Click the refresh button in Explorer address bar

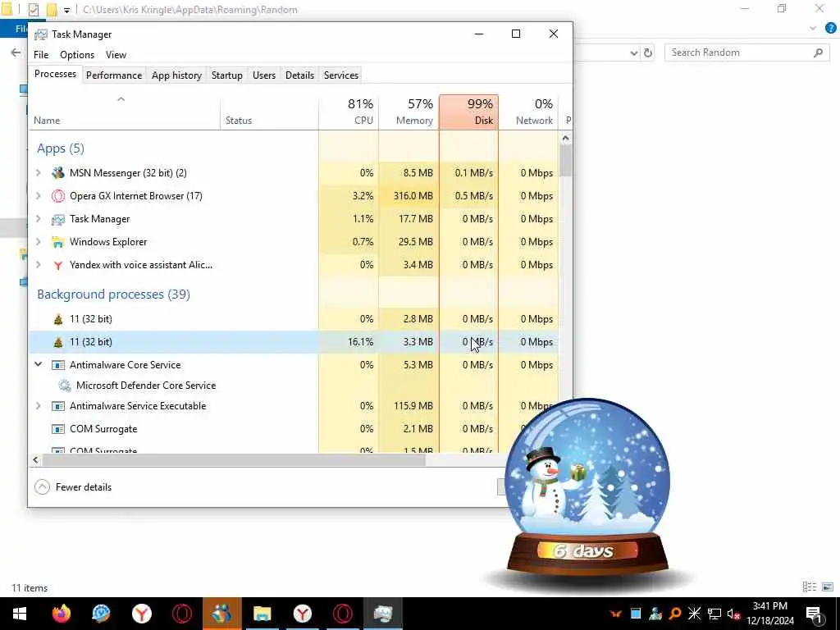click(x=648, y=52)
